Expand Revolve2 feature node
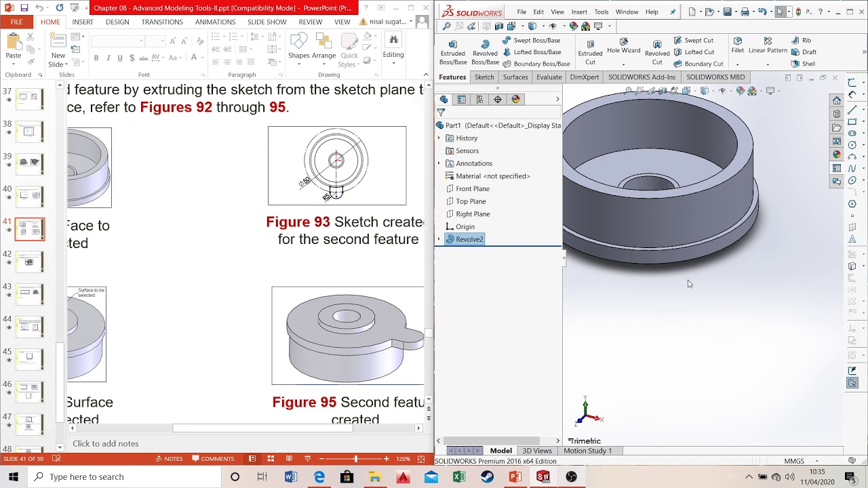The image size is (868, 488). (439, 239)
